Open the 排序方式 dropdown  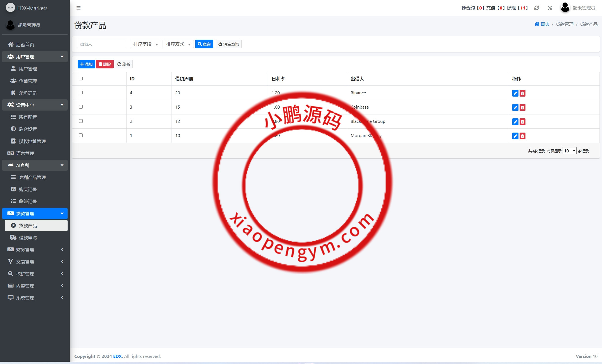[178, 44]
